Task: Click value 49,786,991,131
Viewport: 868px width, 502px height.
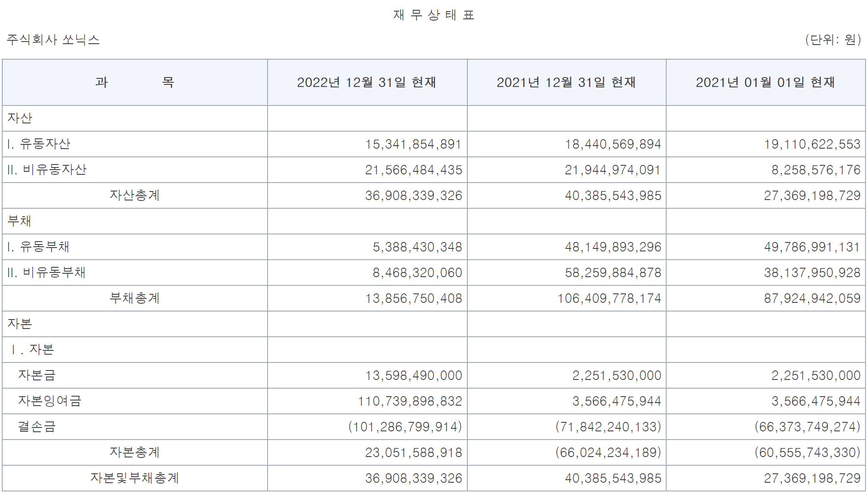Action: point(812,247)
